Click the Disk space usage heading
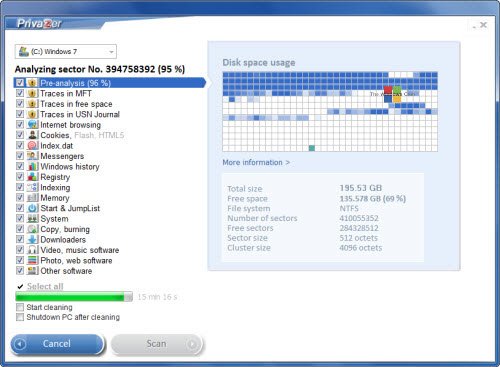 click(x=259, y=63)
